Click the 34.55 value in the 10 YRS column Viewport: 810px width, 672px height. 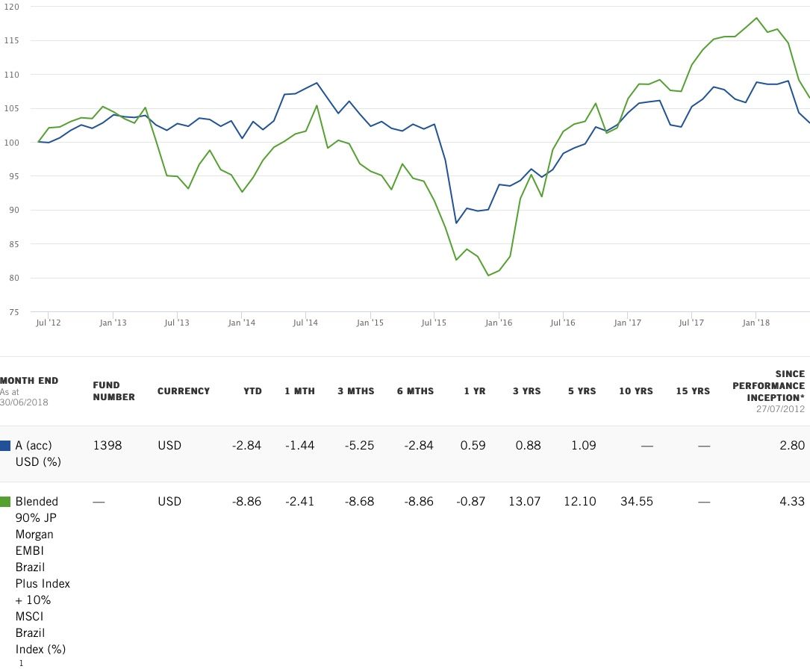(636, 502)
